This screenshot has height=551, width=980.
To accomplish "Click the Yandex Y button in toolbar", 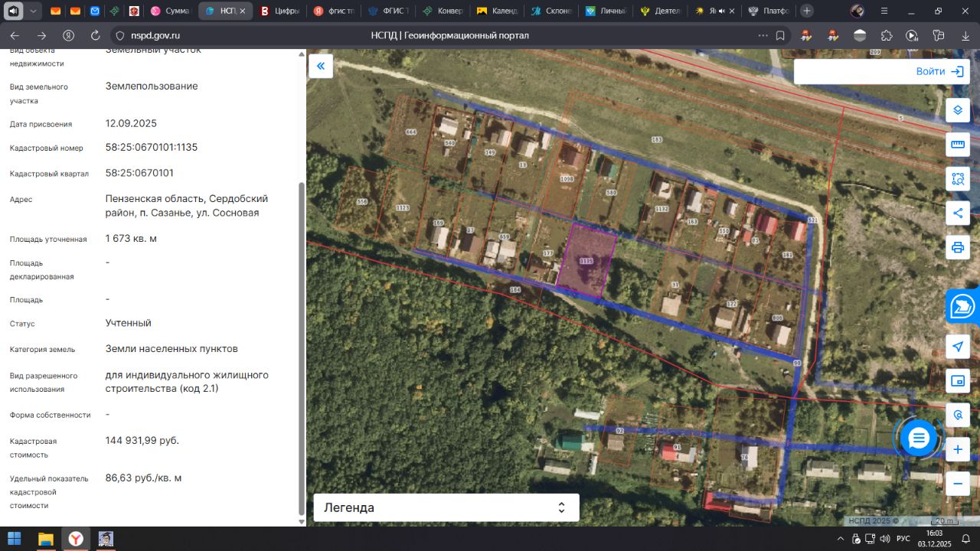I will 68,36.
